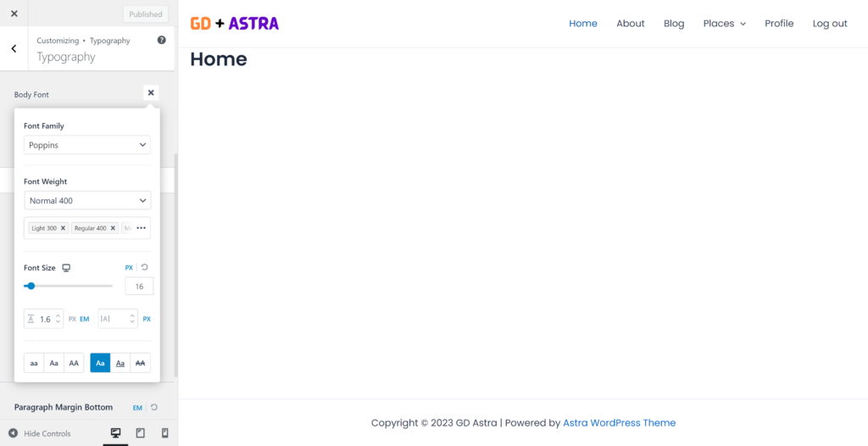Go back from Typography section
This screenshot has width=868, height=446.
[x=14, y=49]
